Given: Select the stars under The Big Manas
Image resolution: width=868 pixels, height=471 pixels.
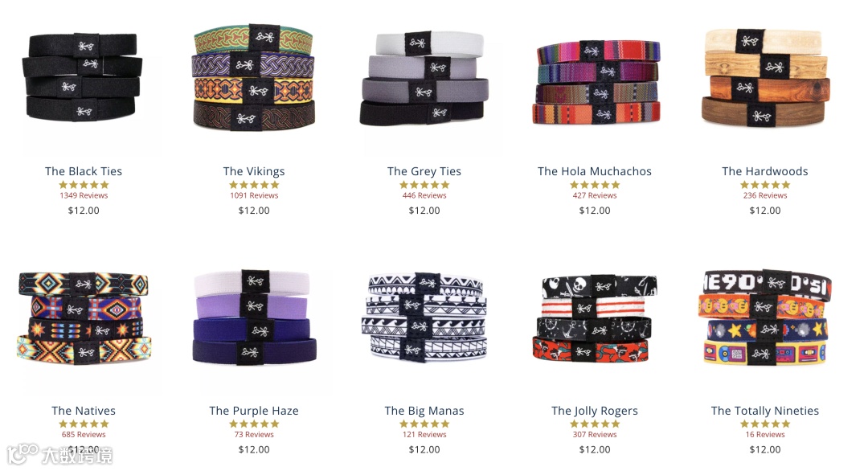Looking at the screenshot, I should (x=424, y=424).
